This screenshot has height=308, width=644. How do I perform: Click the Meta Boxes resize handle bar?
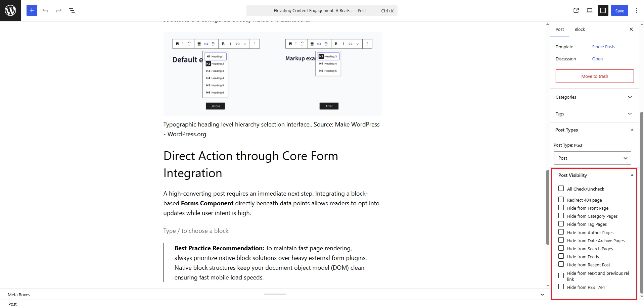pos(275,294)
